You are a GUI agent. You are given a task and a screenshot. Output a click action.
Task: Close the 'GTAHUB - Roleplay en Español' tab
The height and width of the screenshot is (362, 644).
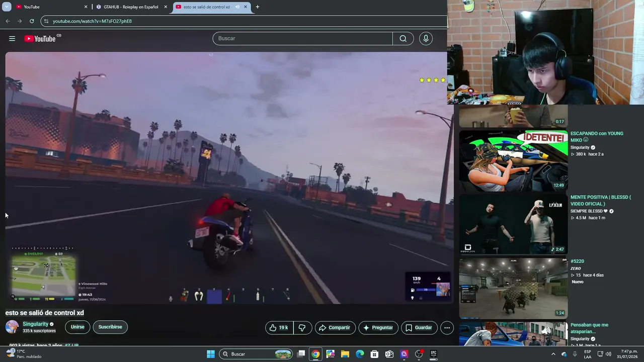tap(166, 7)
